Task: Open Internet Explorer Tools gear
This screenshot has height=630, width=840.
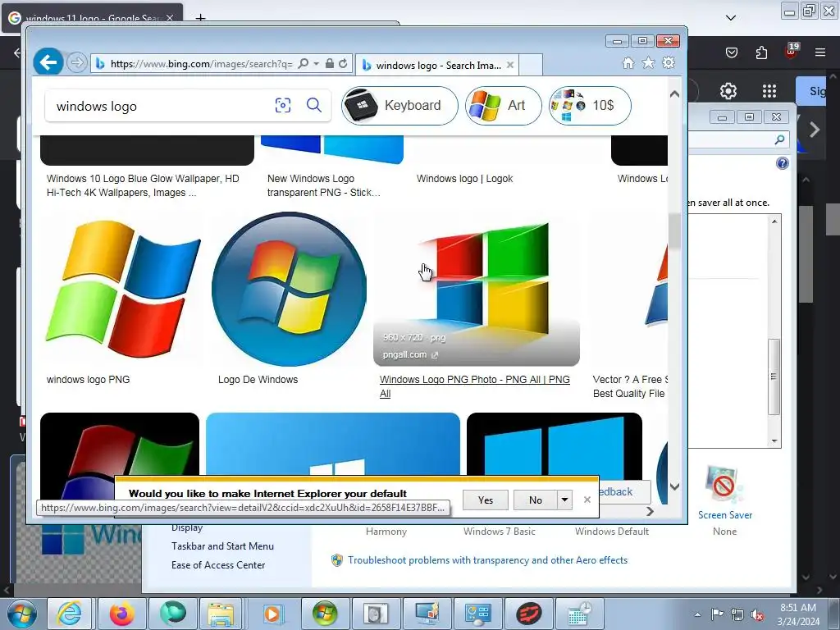Action: [x=669, y=62]
